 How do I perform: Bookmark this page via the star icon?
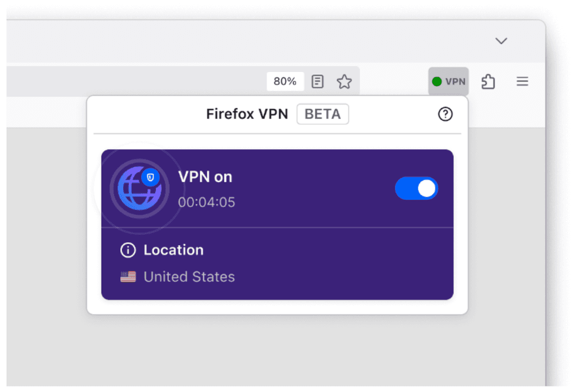click(x=344, y=81)
